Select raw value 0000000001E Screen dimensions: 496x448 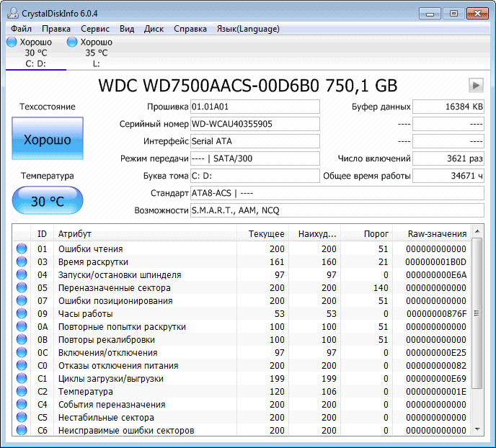point(436,391)
